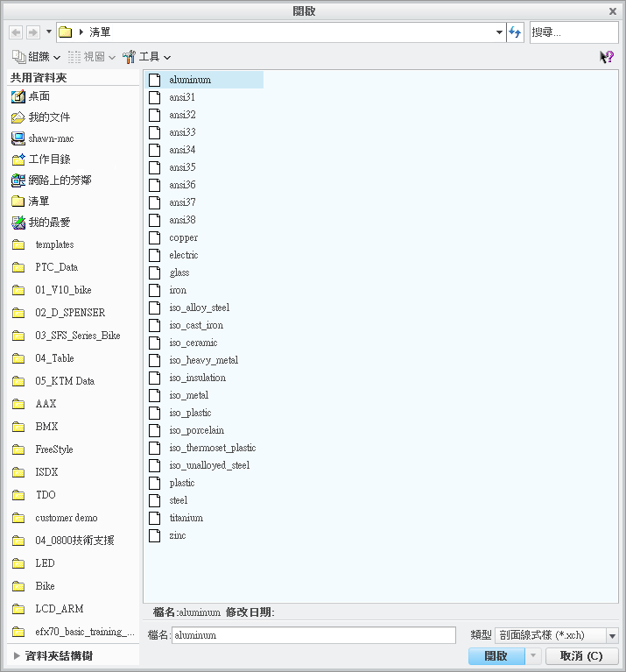Click the 取消 cancel button
Image resolution: width=626 pixels, height=672 pixels.
pos(581,656)
